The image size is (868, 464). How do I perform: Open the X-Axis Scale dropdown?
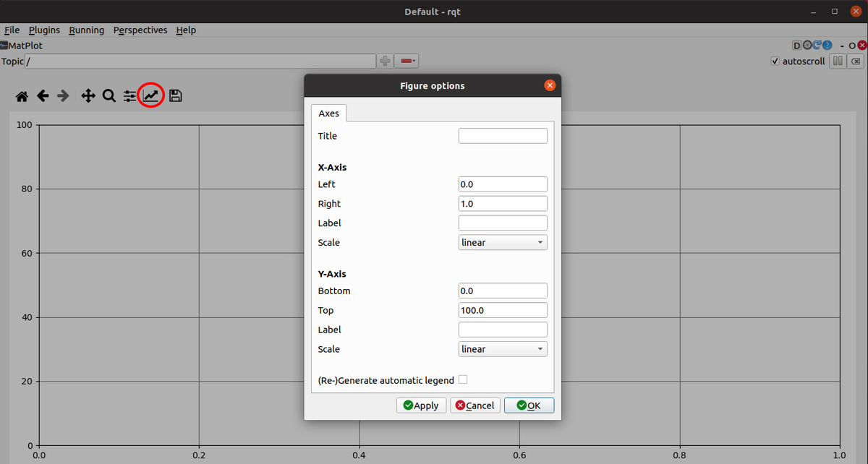(503, 243)
